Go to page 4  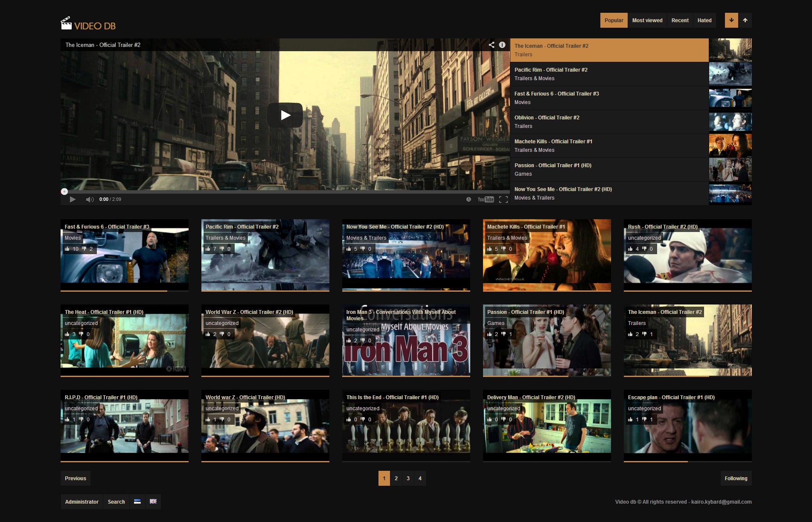pos(420,478)
